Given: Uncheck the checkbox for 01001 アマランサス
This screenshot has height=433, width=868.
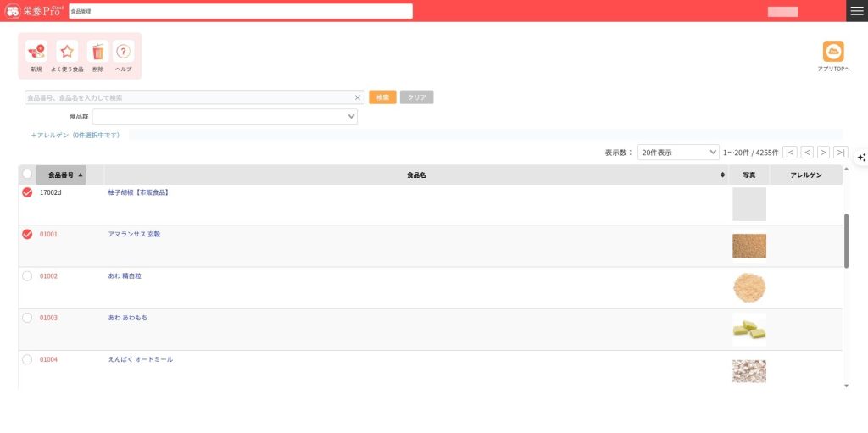Looking at the screenshot, I should [27, 235].
